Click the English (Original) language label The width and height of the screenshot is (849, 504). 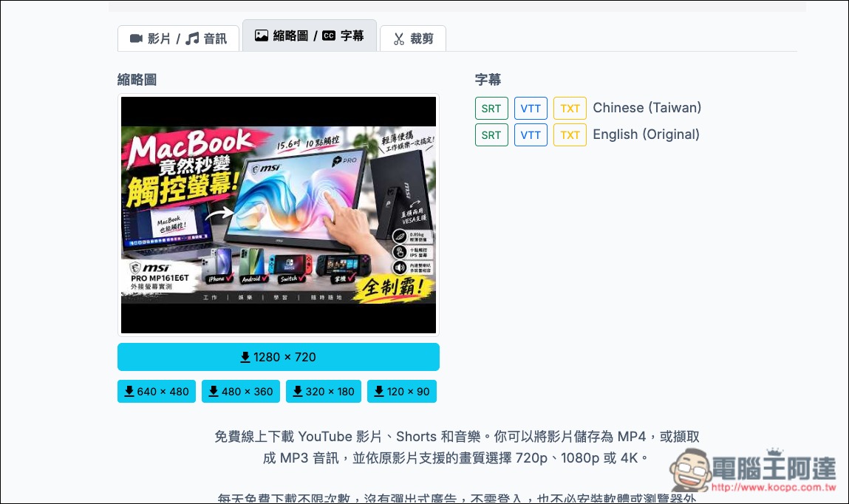[x=646, y=134]
